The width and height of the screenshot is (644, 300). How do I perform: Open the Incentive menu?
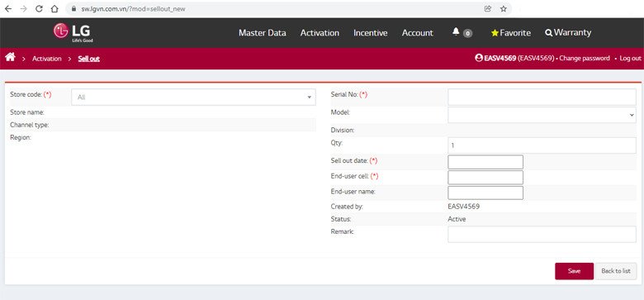tap(371, 33)
